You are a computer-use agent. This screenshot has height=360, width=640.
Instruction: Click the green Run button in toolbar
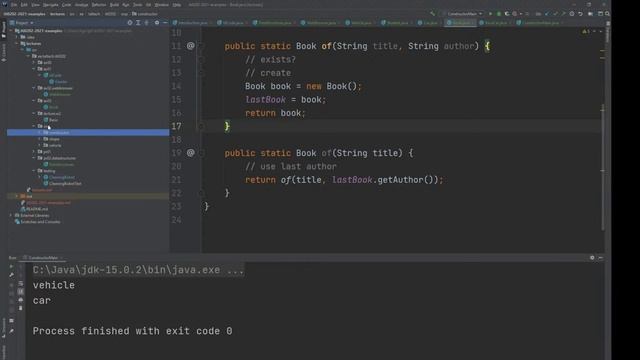pos(490,14)
